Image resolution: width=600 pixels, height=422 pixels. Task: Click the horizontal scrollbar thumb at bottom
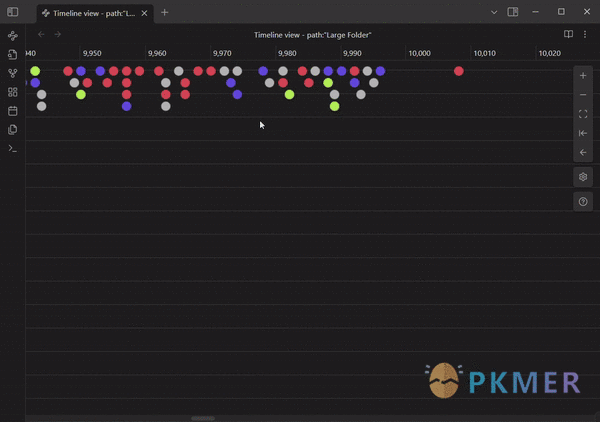click(203, 419)
